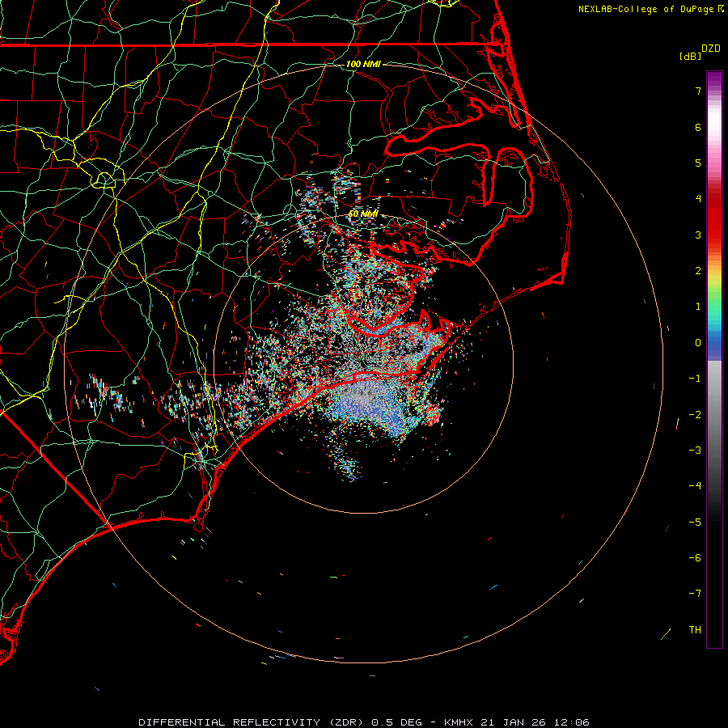The height and width of the screenshot is (728, 728).
Task: Click the 100 NMI range ring label
Action: pyautogui.click(x=362, y=64)
